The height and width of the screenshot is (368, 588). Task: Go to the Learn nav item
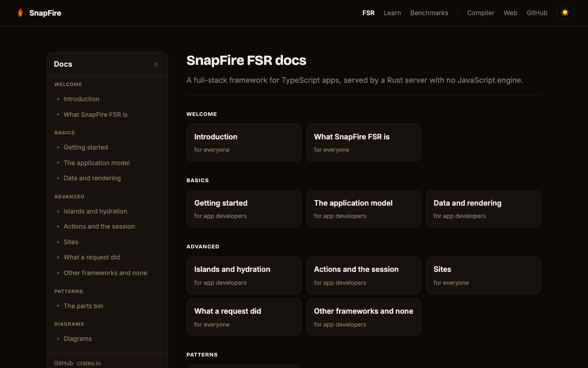click(392, 13)
